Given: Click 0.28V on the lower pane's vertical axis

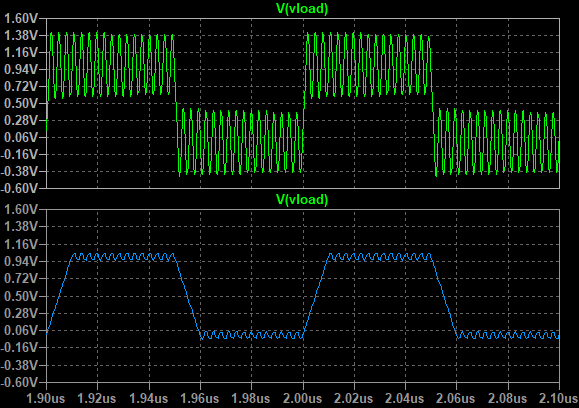Looking at the screenshot, I should (x=21, y=313).
